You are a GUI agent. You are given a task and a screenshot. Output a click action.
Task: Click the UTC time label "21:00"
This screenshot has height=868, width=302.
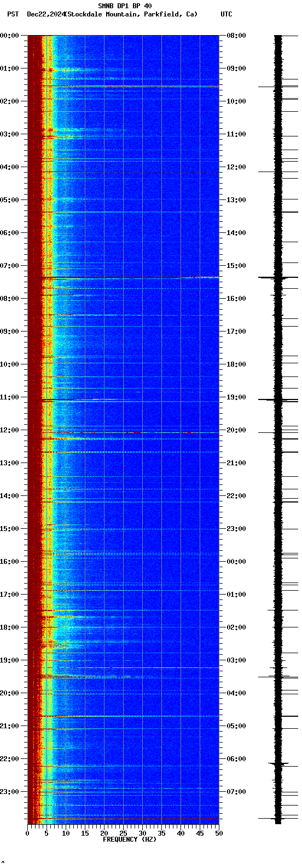[236, 463]
